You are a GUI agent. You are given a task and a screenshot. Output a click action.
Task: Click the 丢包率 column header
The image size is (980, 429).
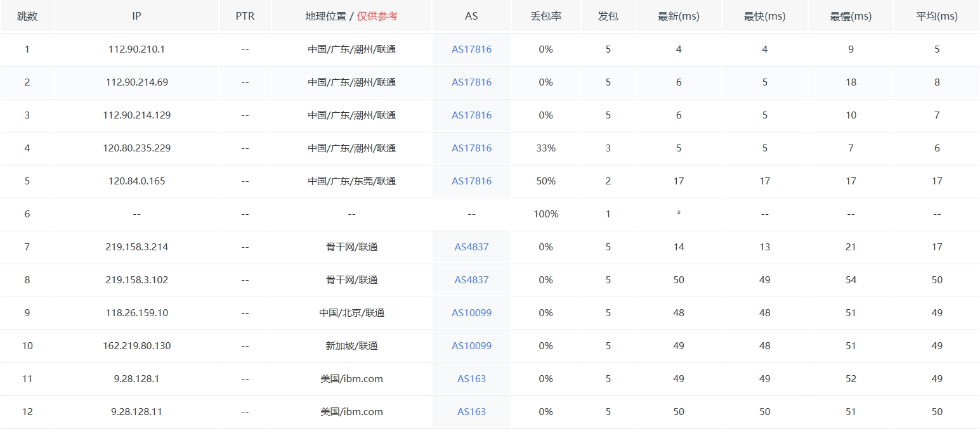coord(546,16)
